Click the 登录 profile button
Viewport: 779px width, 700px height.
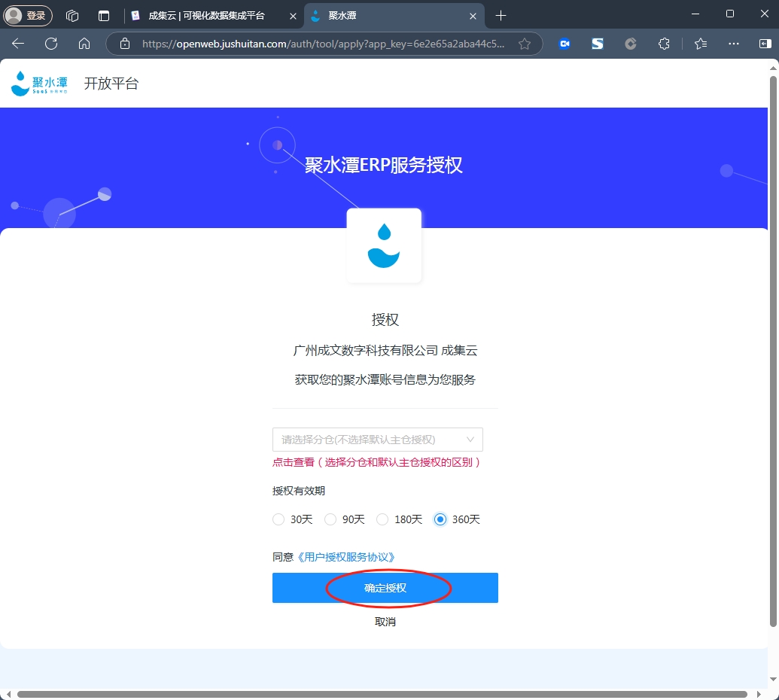click(x=28, y=15)
